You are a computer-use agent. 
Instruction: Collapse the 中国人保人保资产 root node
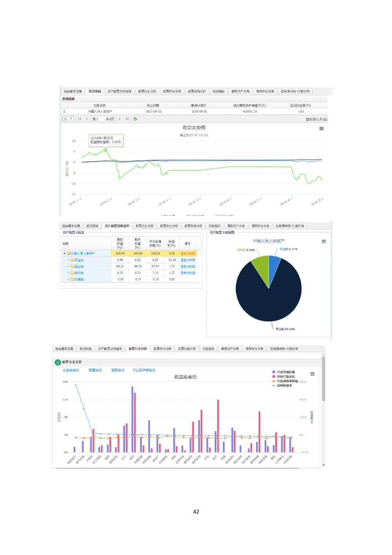click(x=64, y=254)
